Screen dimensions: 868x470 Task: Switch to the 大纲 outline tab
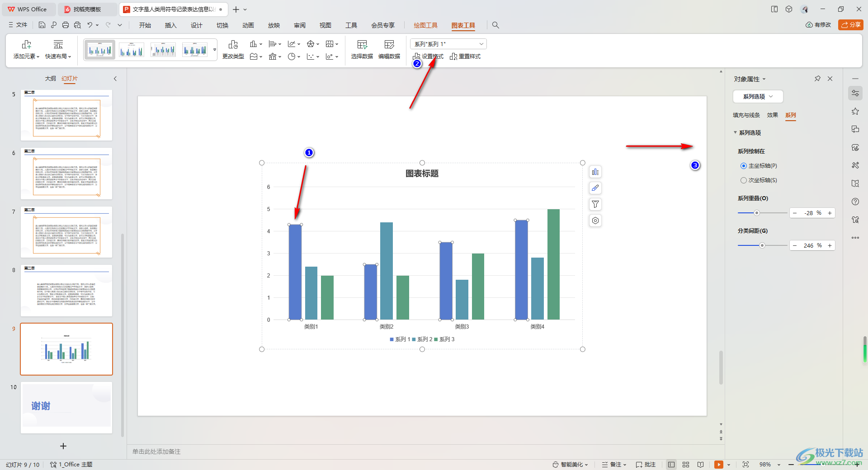(50, 79)
